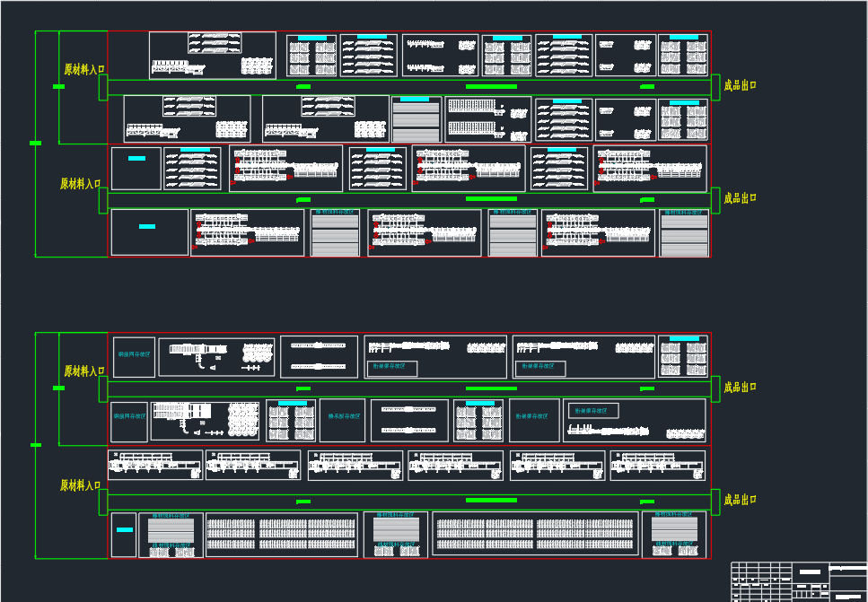Select second-row 钢筋网存放区 box in bottom layout
Viewport: 868px width, 602px height.
point(129,421)
